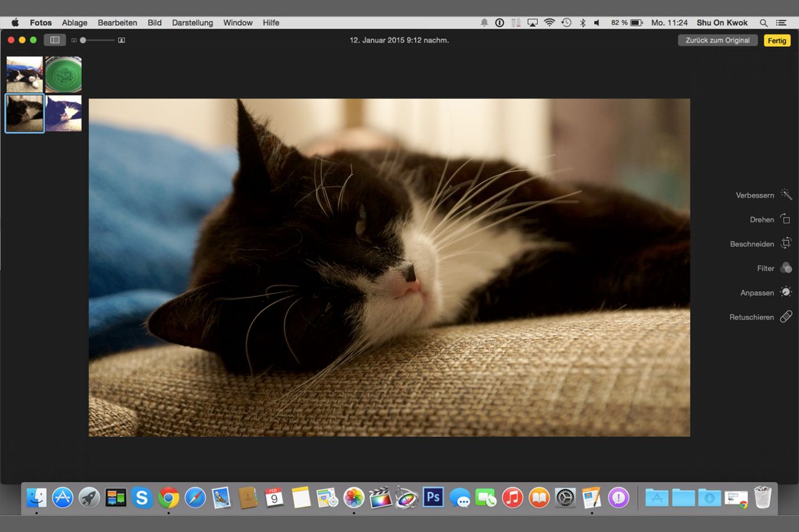Open the Bearbeiten menu
This screenshot has height=532, width=799.
pyautogui.click(x=117, y=23)
